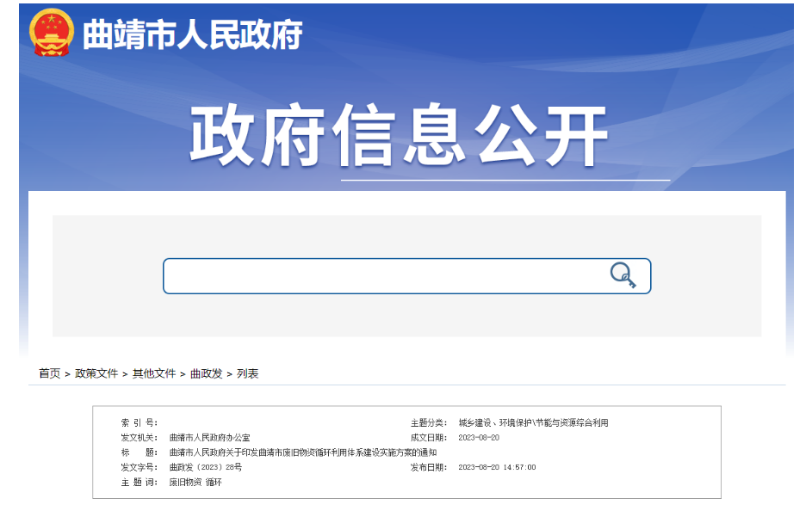This screenshot has width=812, height=511.
Task: Click 列表 at the breadcrumb end
Action: point(248,373)
